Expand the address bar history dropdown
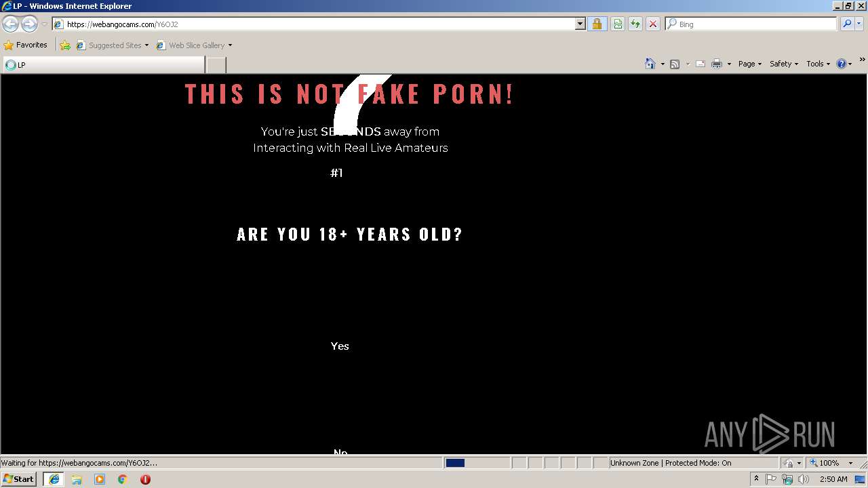868x488 pixels. pos(580,24)
